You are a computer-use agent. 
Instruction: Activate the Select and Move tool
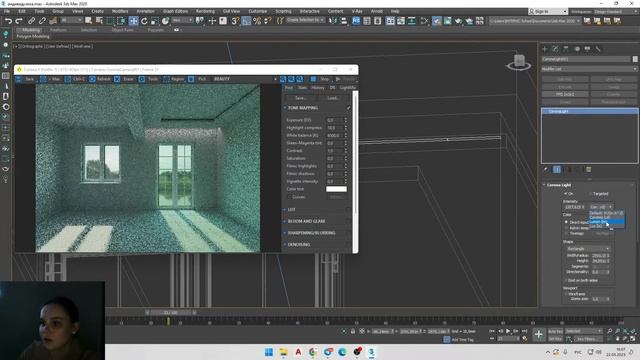pyautogui.click(x=133, y=21)
